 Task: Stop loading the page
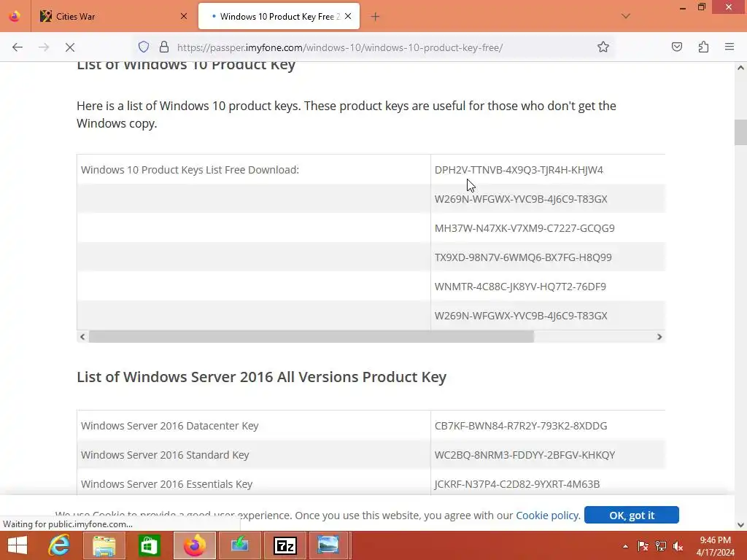pos(70,47)
